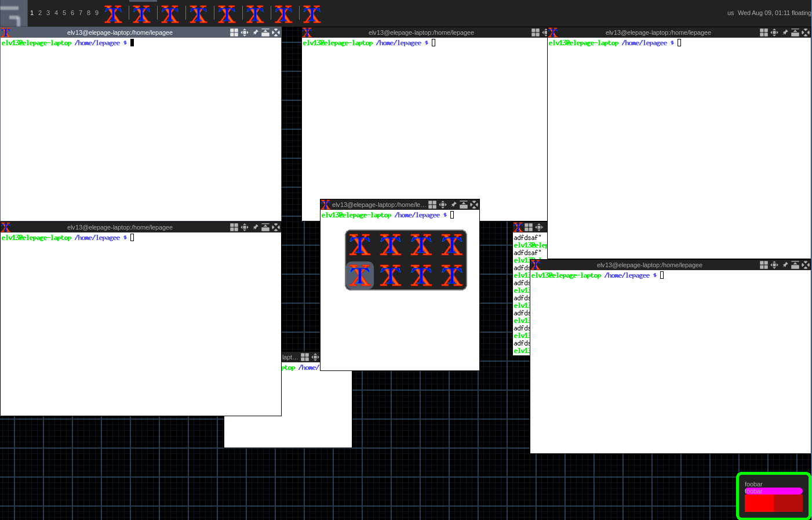Select fifth xterm entry in top-bar tasklist

227,13
